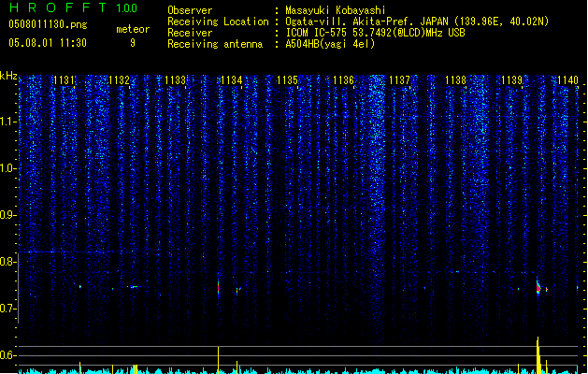
Task: Click the Receiving antenna label
Action: point(215,44)
